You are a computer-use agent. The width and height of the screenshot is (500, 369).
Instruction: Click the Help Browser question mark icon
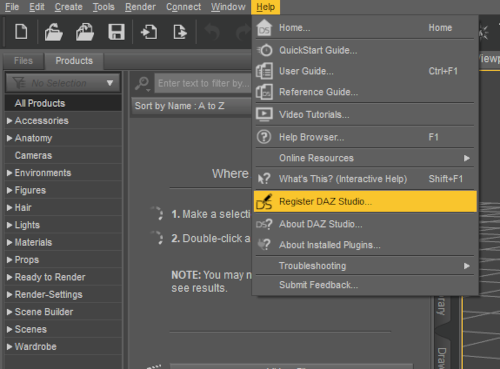pos(264,137)
